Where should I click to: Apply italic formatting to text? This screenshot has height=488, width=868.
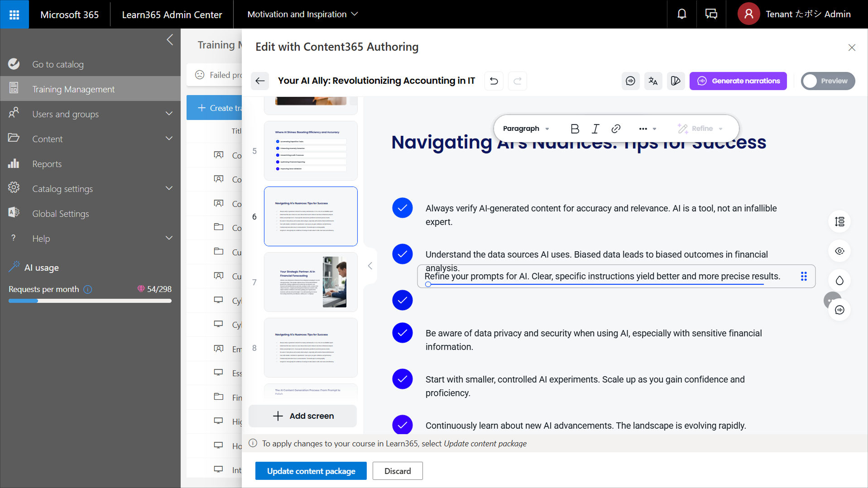[x=595, y=129]
